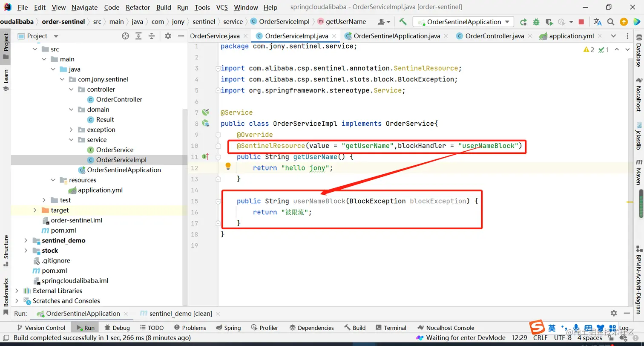This screenshot has width=644, height=346.
Task: Click Expand All in Project panel
Action: [x=138, y=36]
